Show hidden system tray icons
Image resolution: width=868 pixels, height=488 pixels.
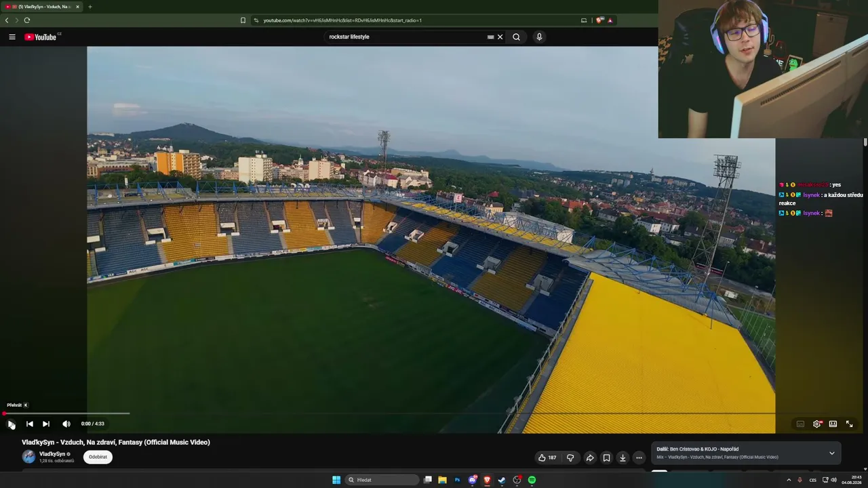pos(789,480)
